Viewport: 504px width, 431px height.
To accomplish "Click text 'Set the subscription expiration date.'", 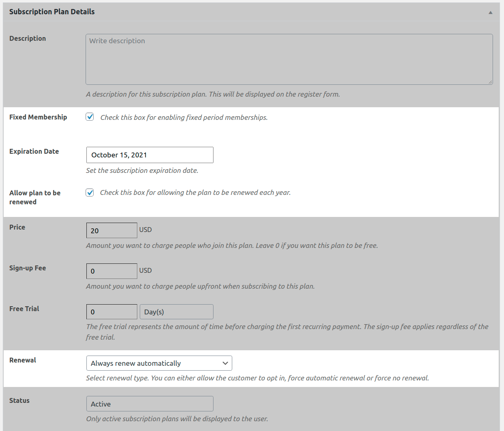I will click(x=142, y=170).
